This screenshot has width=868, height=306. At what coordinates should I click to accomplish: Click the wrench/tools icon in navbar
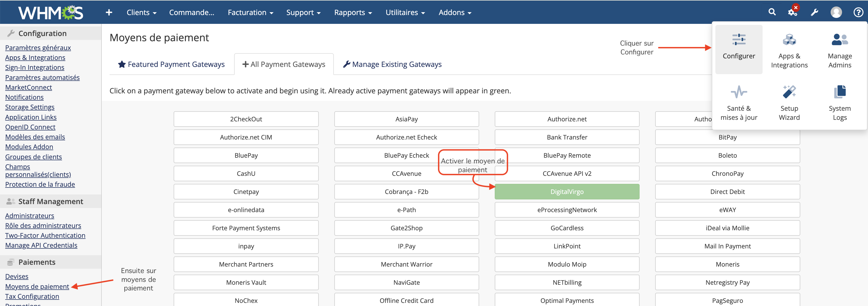[814, 12]
